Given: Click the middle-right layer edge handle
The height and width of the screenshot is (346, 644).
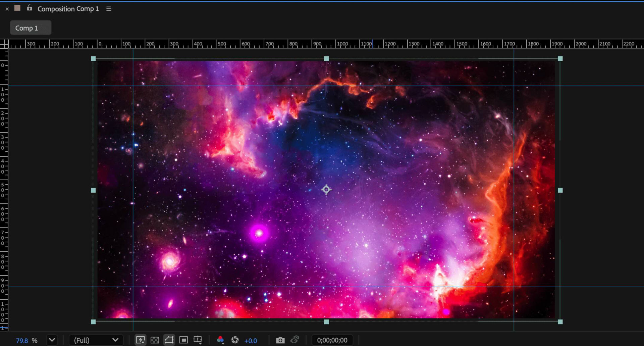Looking at the screenshot, I should click(560, 190).
